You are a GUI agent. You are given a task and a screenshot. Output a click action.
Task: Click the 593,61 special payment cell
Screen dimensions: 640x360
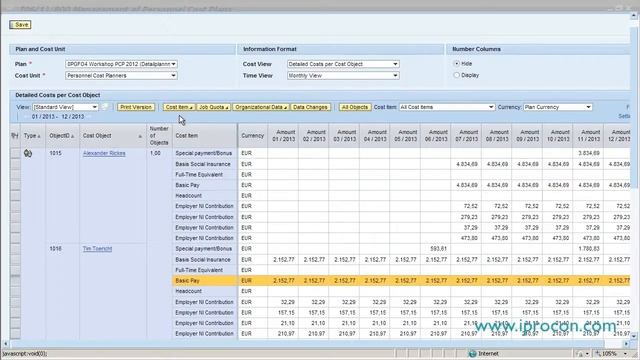click(x=436, y=249)
